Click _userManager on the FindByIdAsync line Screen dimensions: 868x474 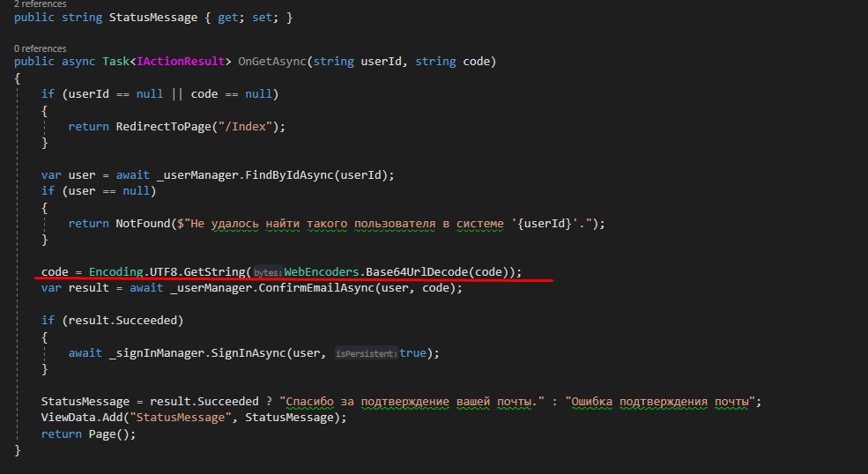[x=197, y=175]
